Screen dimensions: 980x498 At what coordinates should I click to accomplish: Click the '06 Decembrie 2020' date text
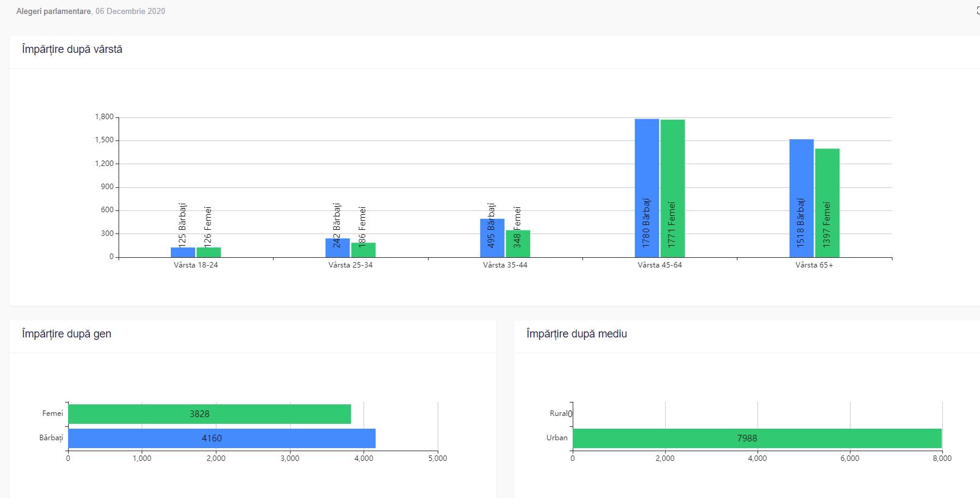(x=130, y=11)
